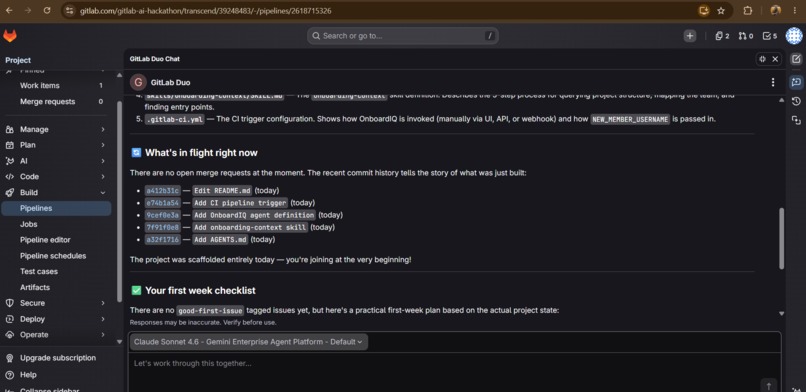Image resolution: width=806 pixels, height=392 pixels.
Task: Close the GitLab Duo Chat panel
Action: [775, 59]
